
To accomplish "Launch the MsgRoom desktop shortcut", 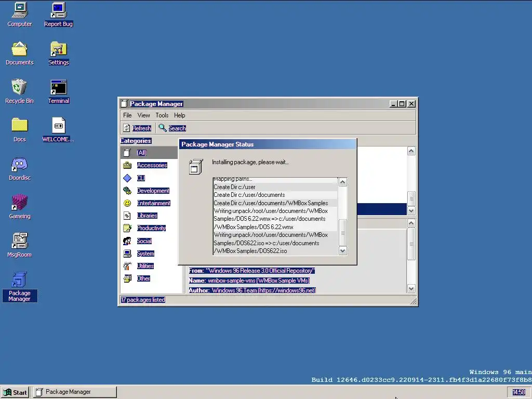I will pos(20,245).
